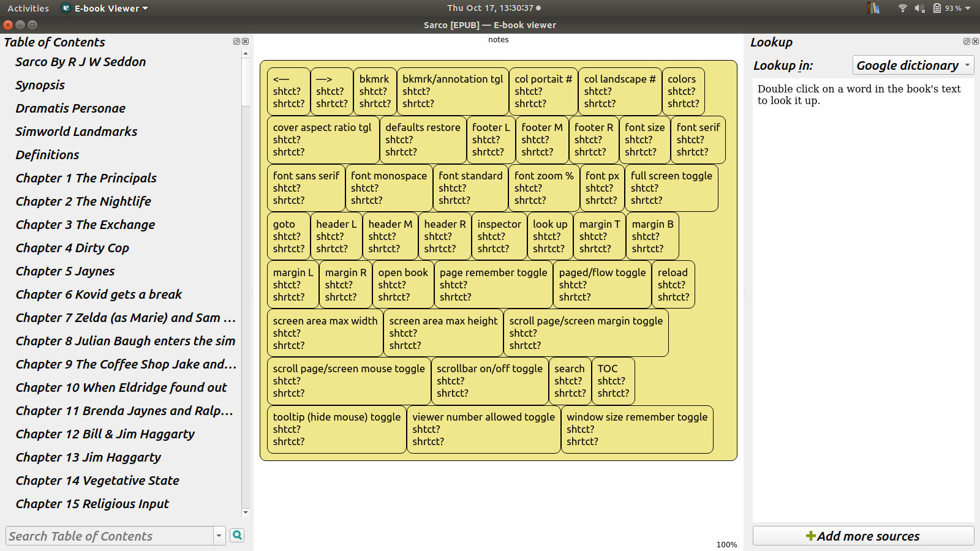Select Chapter 15 Religious Input
The height and width of the screenshot is (551, 980).
click(x=92, y=504)
